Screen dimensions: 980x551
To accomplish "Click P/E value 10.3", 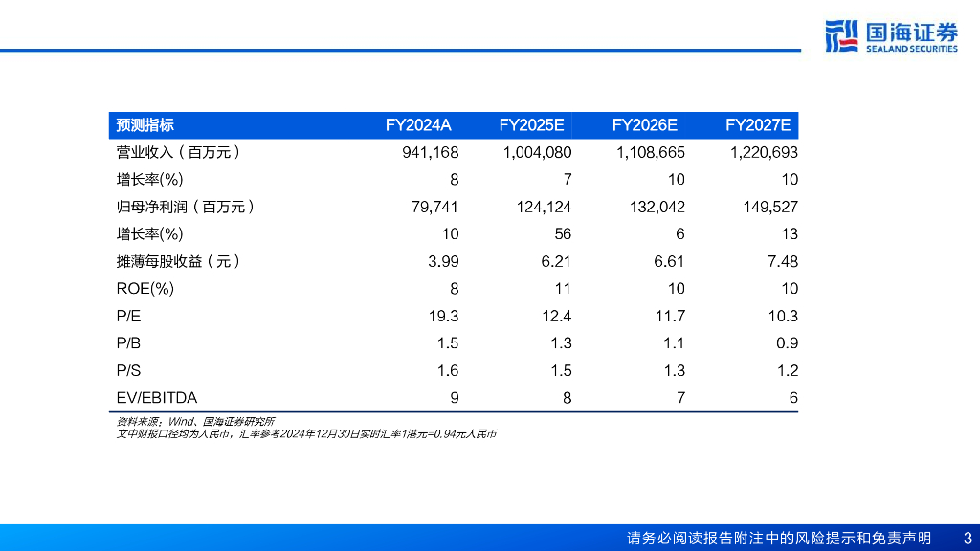I will pyautogui.click(x=783, y=316).
